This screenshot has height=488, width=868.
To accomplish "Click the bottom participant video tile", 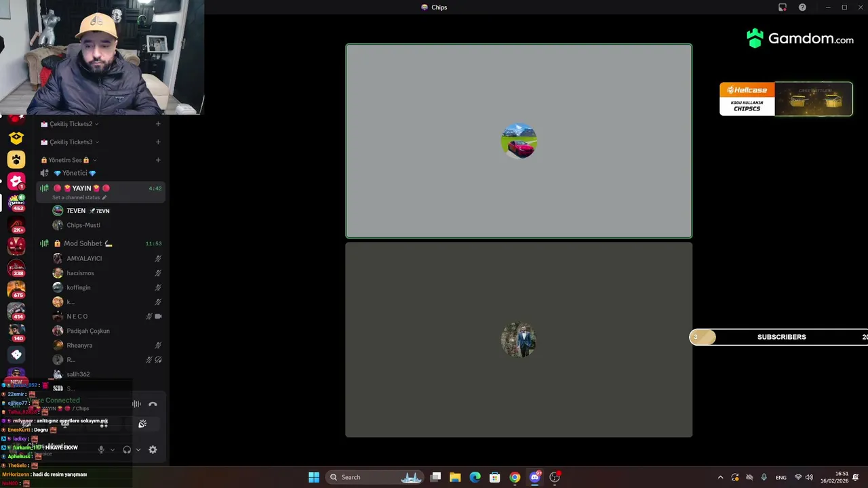I will [519, 340].
